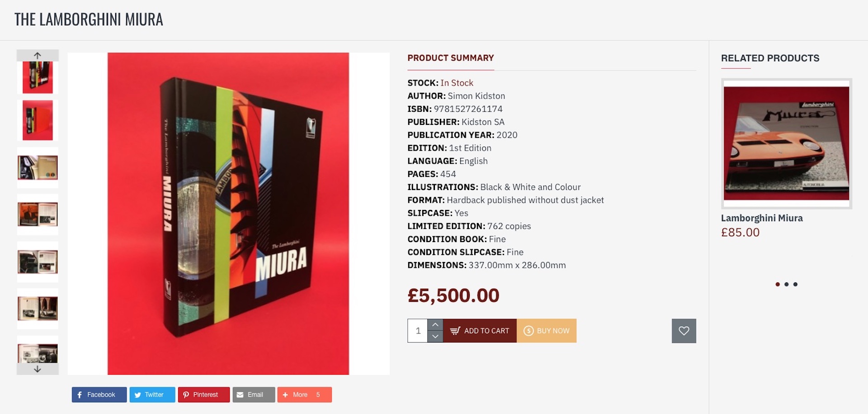Select first related products carousel dot
This screenshot has height=414, width=868.
[x=778, y=284]
